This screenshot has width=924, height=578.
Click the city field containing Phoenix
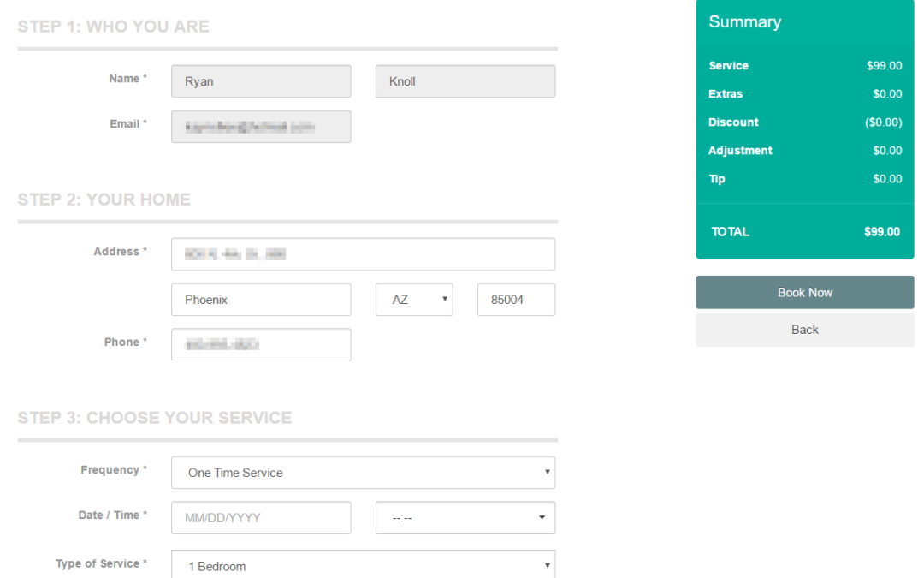click(261, 299)
